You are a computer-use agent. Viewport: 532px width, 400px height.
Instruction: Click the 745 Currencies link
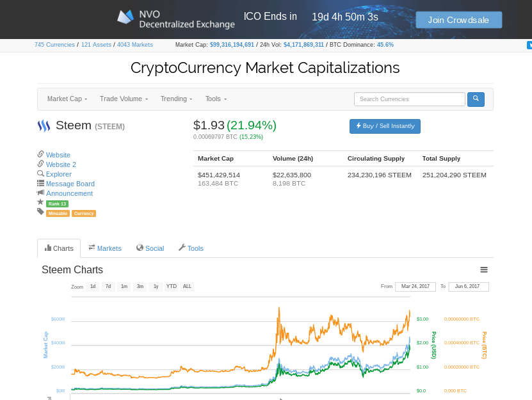point(54,45)
